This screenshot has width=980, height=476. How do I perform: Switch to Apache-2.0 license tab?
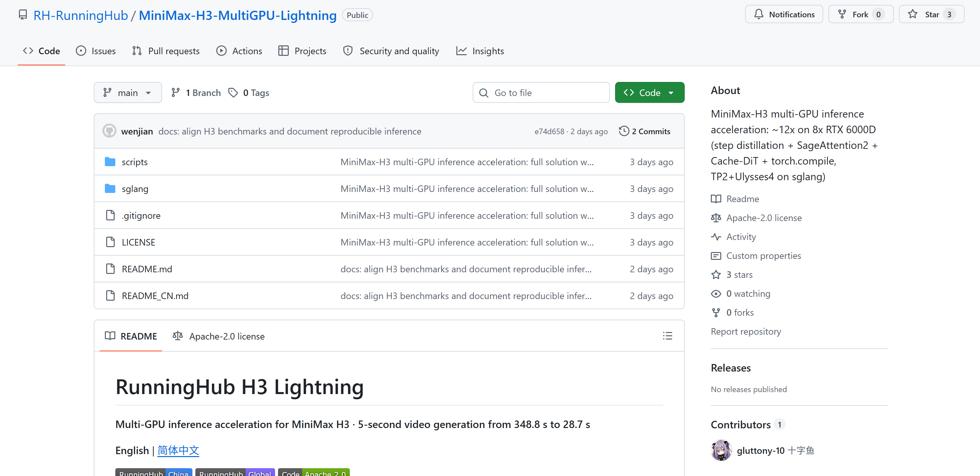pyautogui.click(x=219, y=336)
